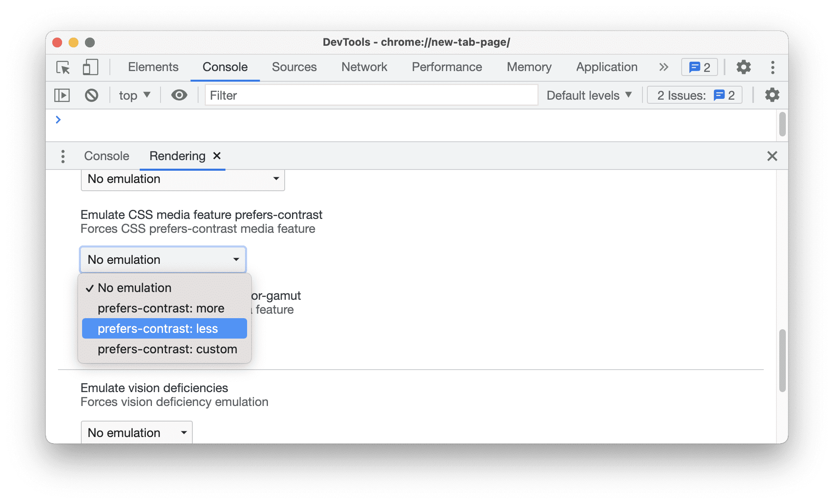Click the more tools overflow icon

[x=663, y=67]
